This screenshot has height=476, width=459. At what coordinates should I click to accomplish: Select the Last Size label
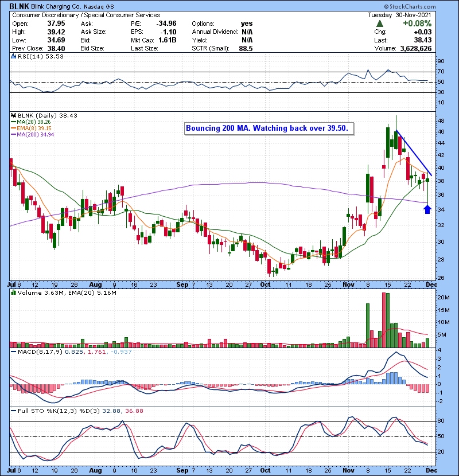click(x=144, y=48)
